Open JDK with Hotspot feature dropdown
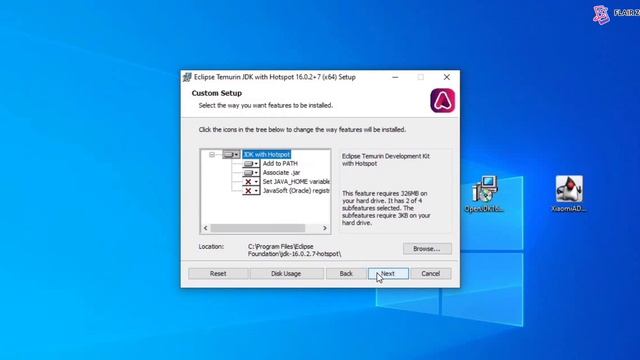Screen dimensions: 640x360 [231, 155]
